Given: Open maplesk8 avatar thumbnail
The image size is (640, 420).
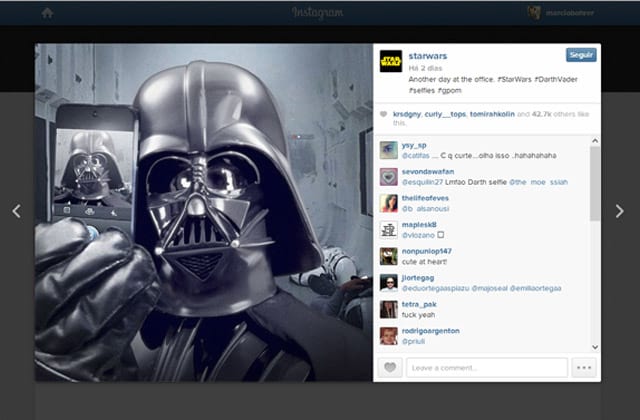Looking at the screenshot, I should point(389,230).
